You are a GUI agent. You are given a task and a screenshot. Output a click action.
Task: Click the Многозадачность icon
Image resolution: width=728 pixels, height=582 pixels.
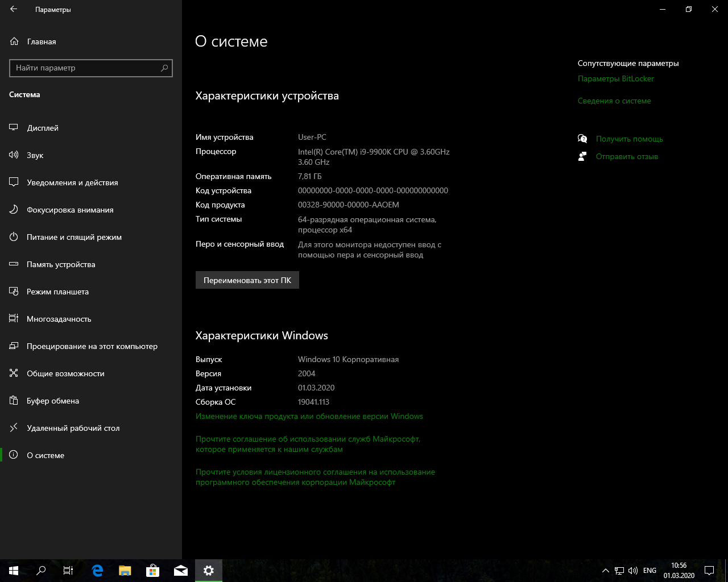point(14,319)
